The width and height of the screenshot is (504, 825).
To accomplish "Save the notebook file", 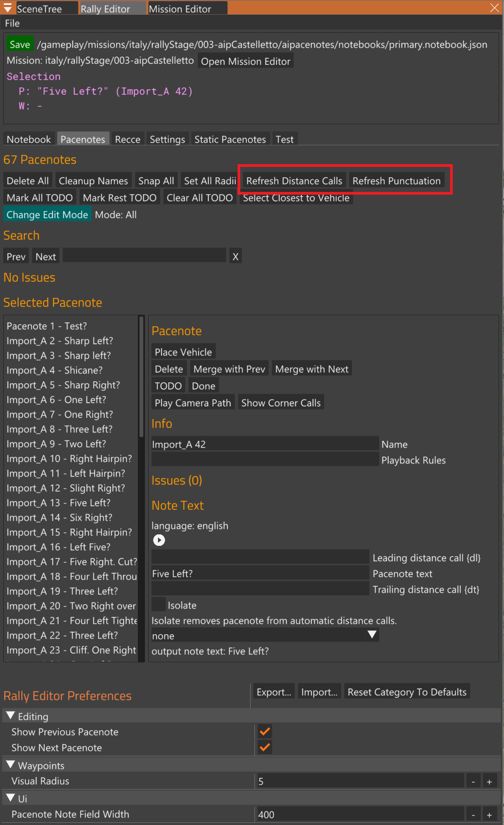I will (20, 45).
